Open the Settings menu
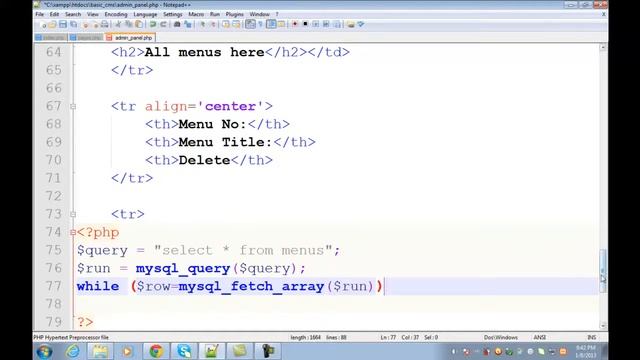This screenshot has width=640, height=360. point(173,14)
